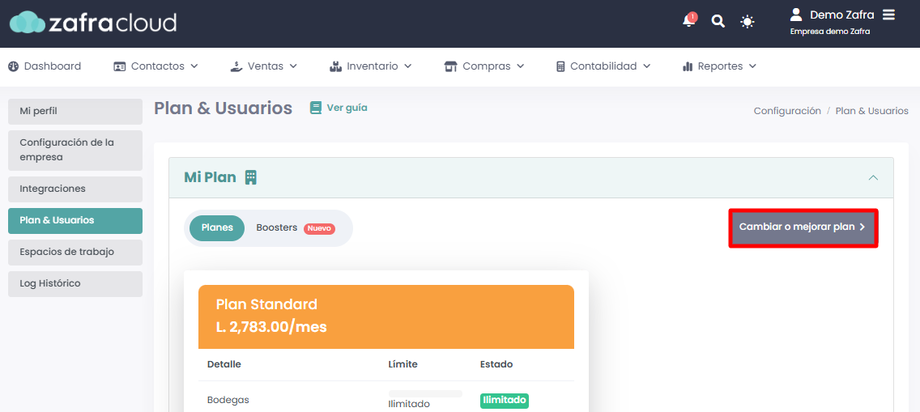The image size is (920, 412).
Task: Open the hamburger menu icon
Action: coord(889,15)
